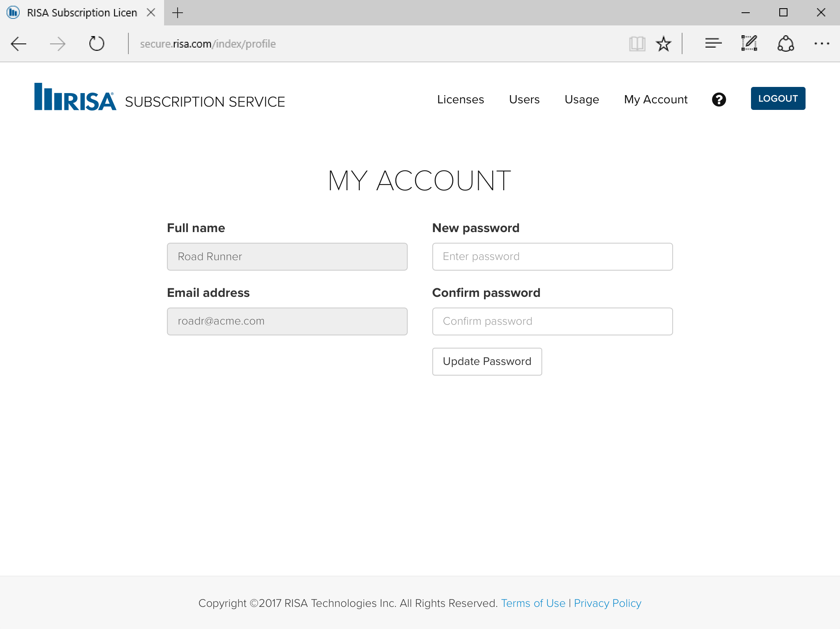840x629 pixels.
Task: Open browser More actions ellipsis menu
Action: point(822,43)
